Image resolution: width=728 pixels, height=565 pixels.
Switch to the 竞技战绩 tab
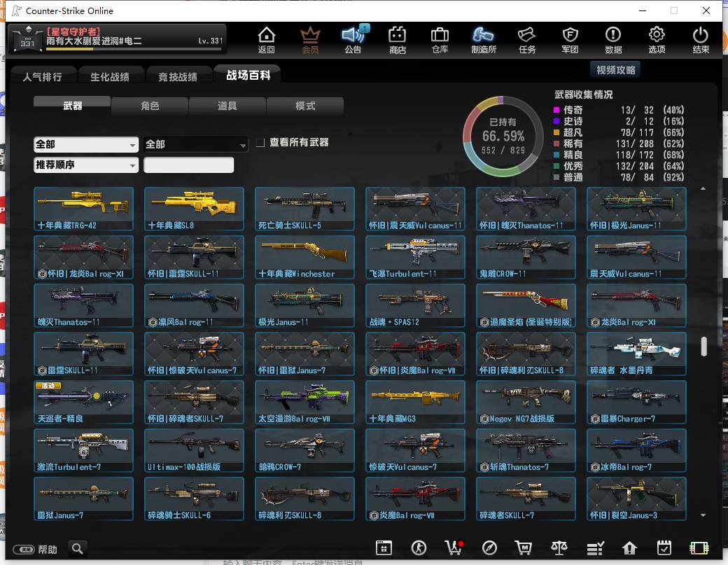pos(178,76)
